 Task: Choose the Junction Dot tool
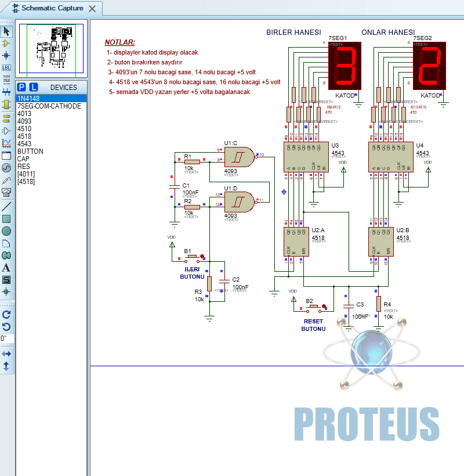(6, 55)
